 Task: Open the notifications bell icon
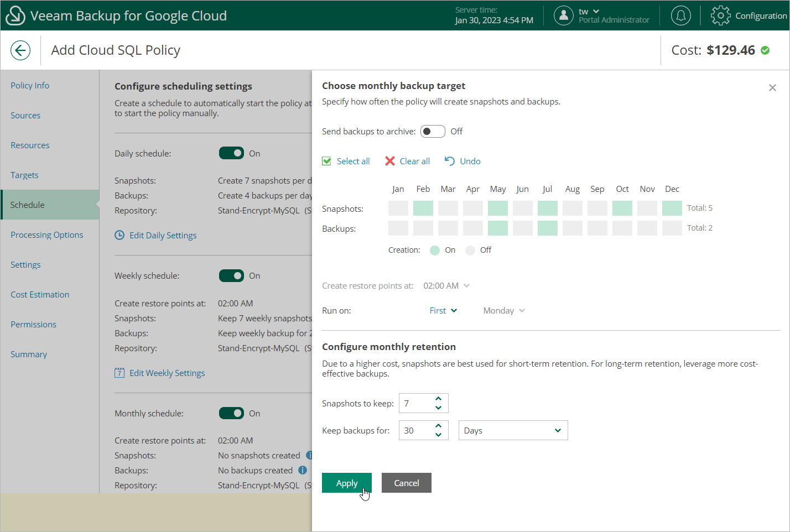[681, 15]
